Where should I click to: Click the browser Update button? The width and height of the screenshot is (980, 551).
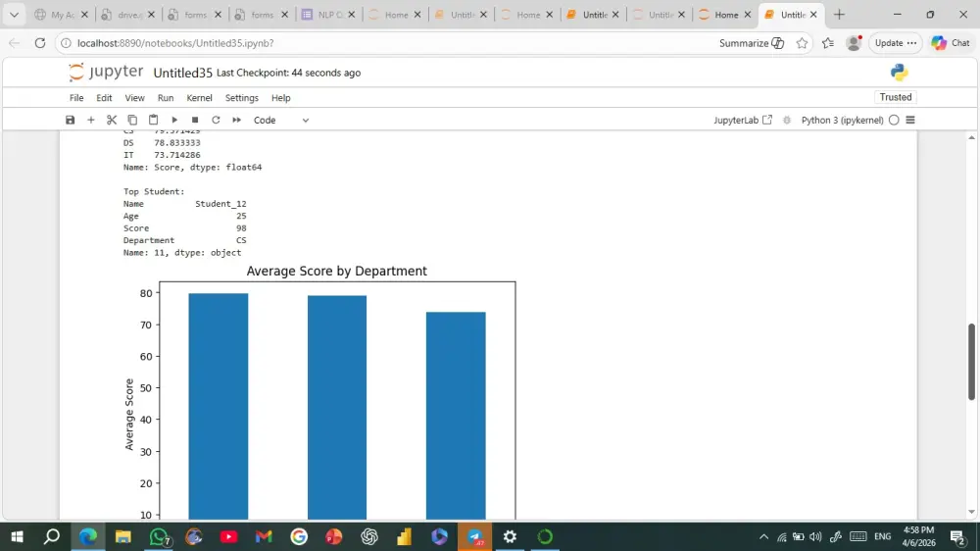pos(895,43)
